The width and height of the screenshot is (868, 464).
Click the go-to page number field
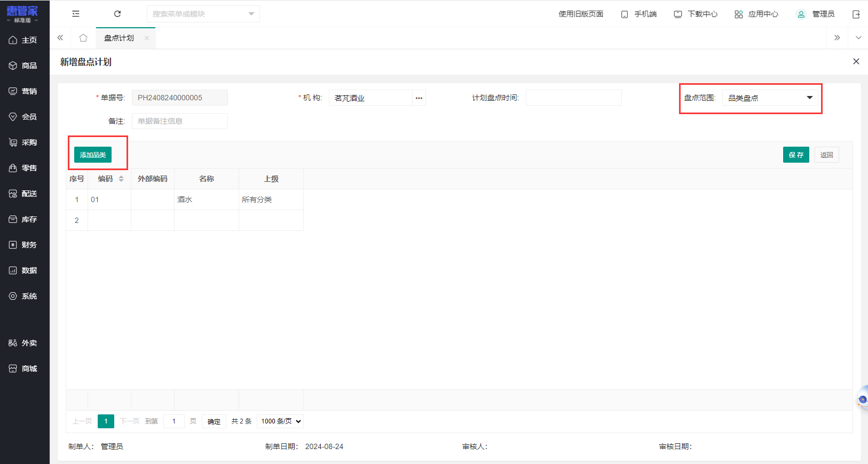tap(174, 421)
